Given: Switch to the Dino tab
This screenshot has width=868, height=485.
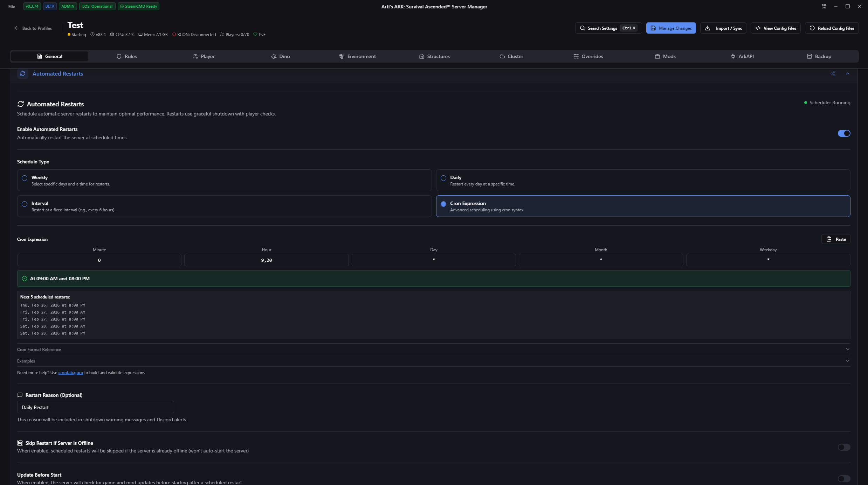Looking at the screenshot, I should [281, 56].
